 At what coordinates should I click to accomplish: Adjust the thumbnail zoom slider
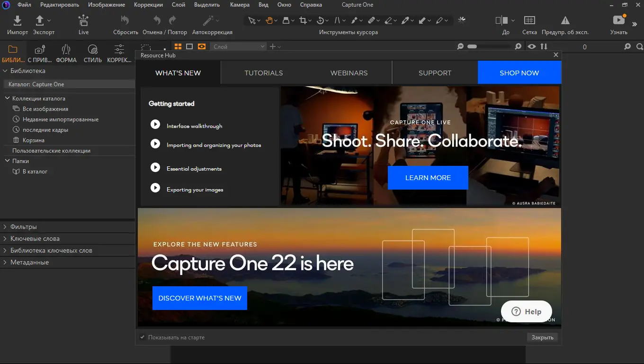(472, 46)
